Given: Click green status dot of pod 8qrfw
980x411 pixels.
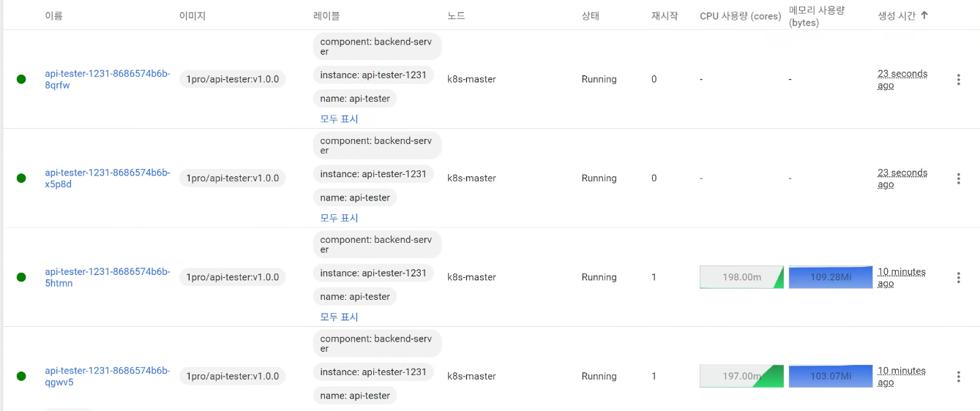Looking at the screenshot, I should 21,79.
